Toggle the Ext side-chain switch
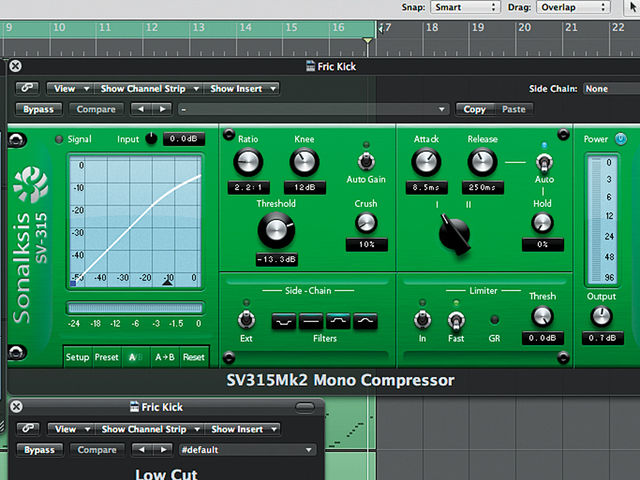 click(246, 320)
